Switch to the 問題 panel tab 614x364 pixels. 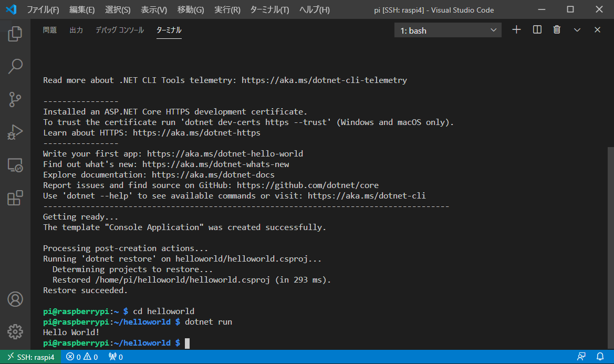50,30
